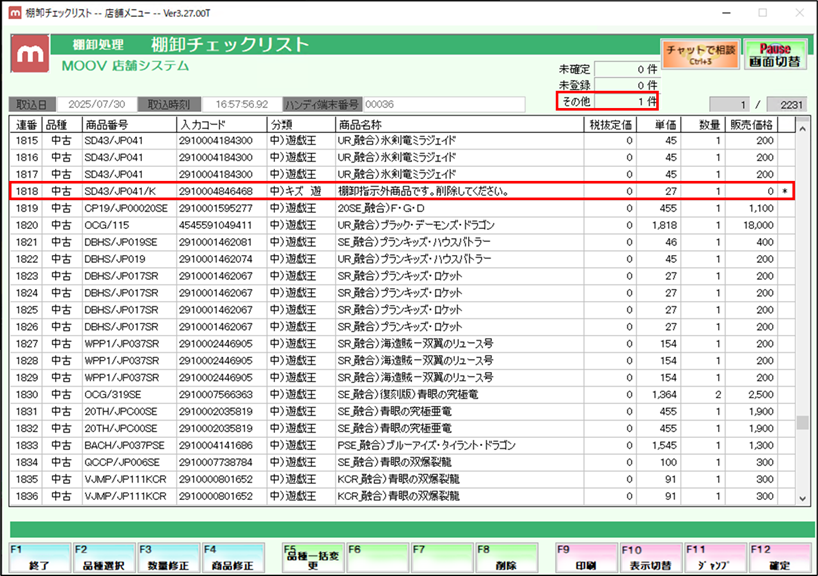The image size is (818, 576).
Task: Click the Pause 画面切替 button
Action: coord(775,54)
